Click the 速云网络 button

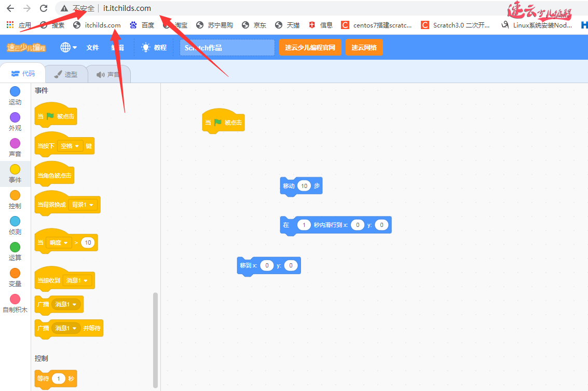click(x=364, y=47)
